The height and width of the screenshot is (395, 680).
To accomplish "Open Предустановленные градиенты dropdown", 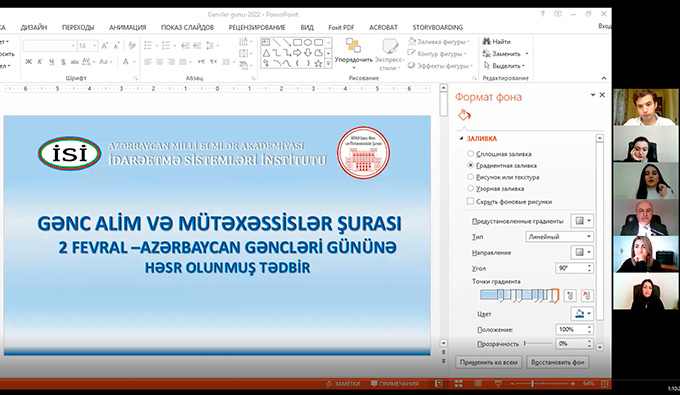I will [x=582, y=221].
